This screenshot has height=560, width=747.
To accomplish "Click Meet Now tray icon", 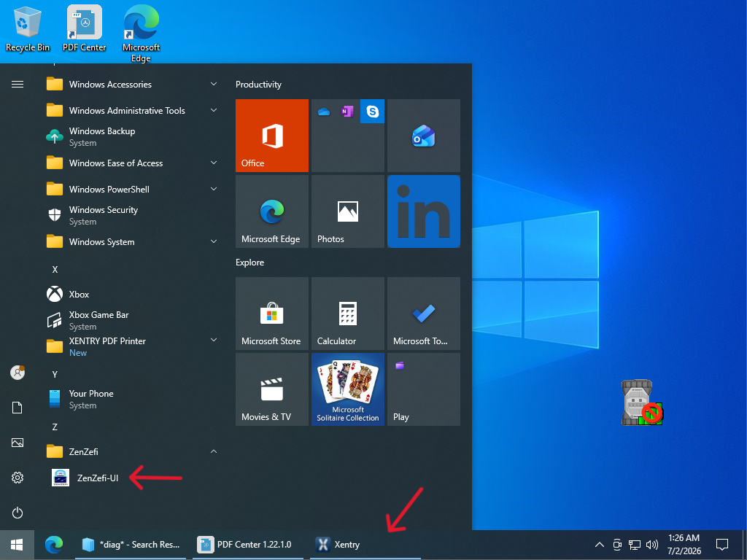I will tap(617, 545).
